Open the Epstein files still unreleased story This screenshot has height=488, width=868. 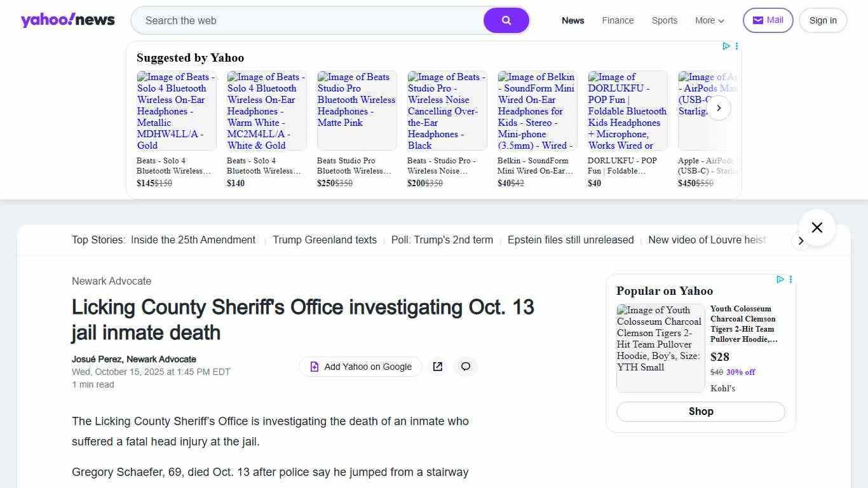pos(570,240)
